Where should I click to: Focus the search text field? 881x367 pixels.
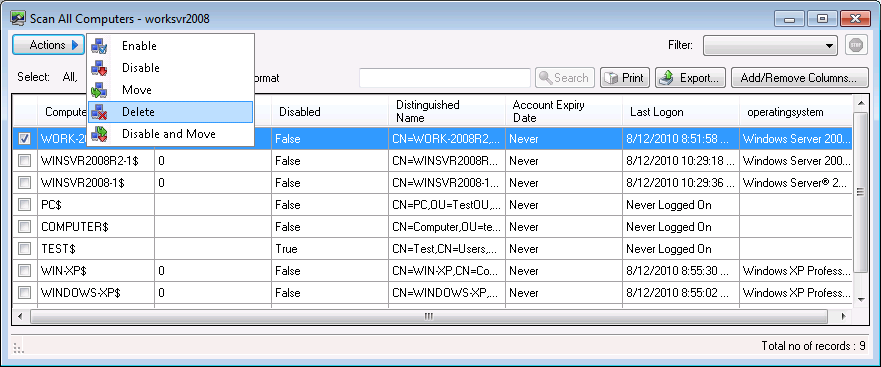(445, 78)
